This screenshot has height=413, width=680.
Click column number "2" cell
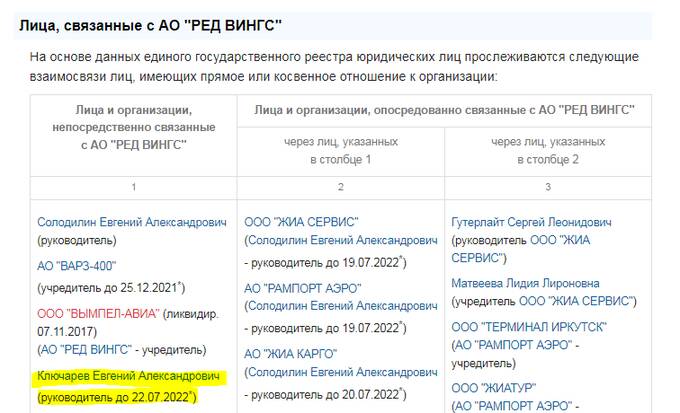341,187
